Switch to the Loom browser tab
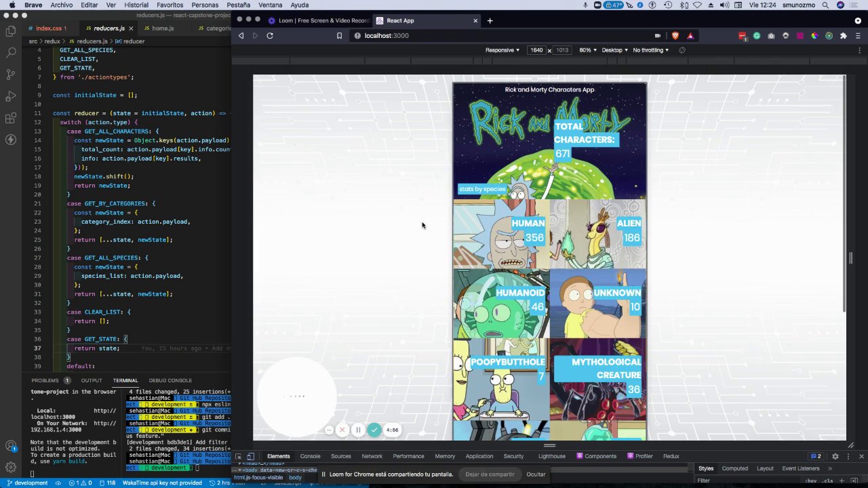Image resolution: width=868 pixels, height=488 pixels. click(318, 20)
